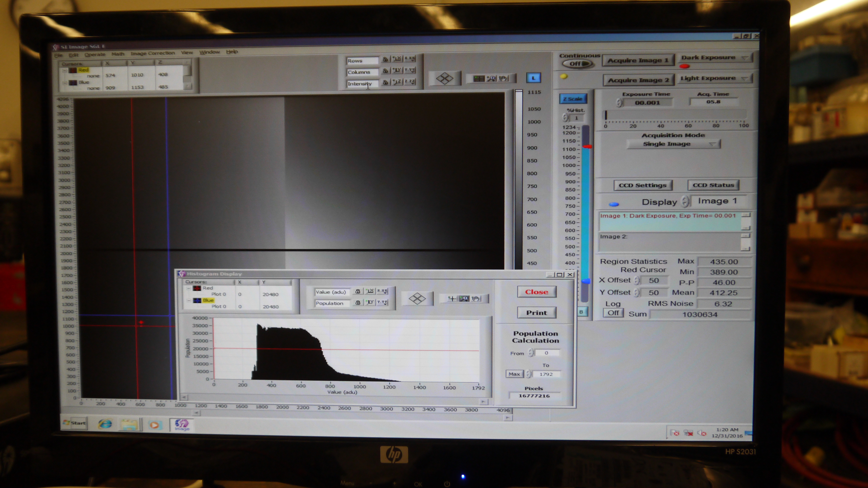Select the histogram zoom magnifier tool
Viewport: 868px width, 488px height.
(x=464, y=299)
